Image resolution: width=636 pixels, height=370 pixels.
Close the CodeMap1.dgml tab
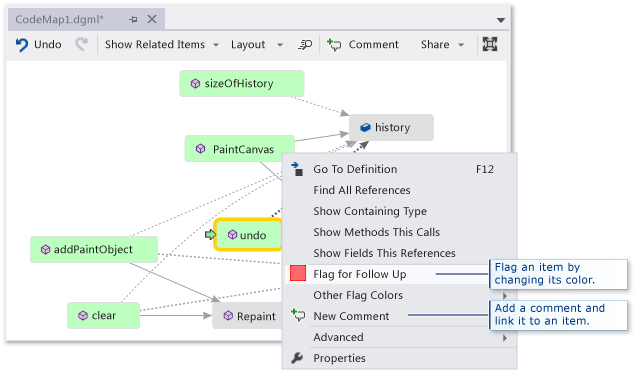(x=152, y=19)
